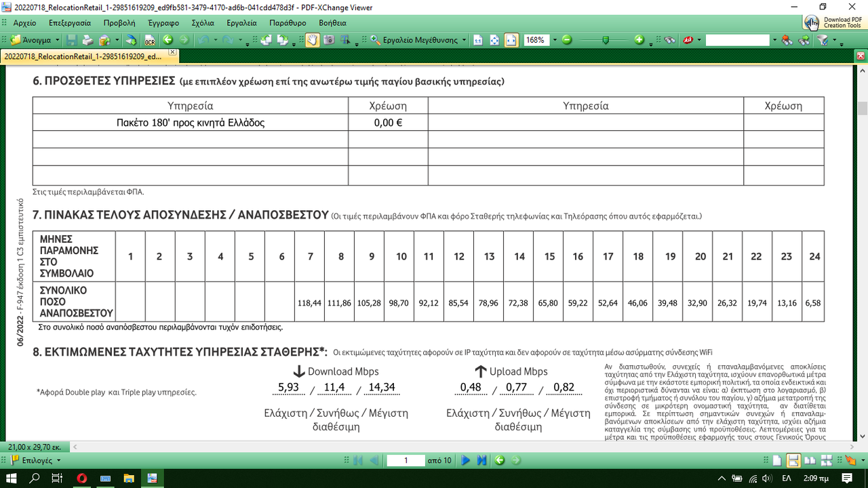Click Find Previous binoculars icon
868x488 pixels.
[x=787, y=40]
